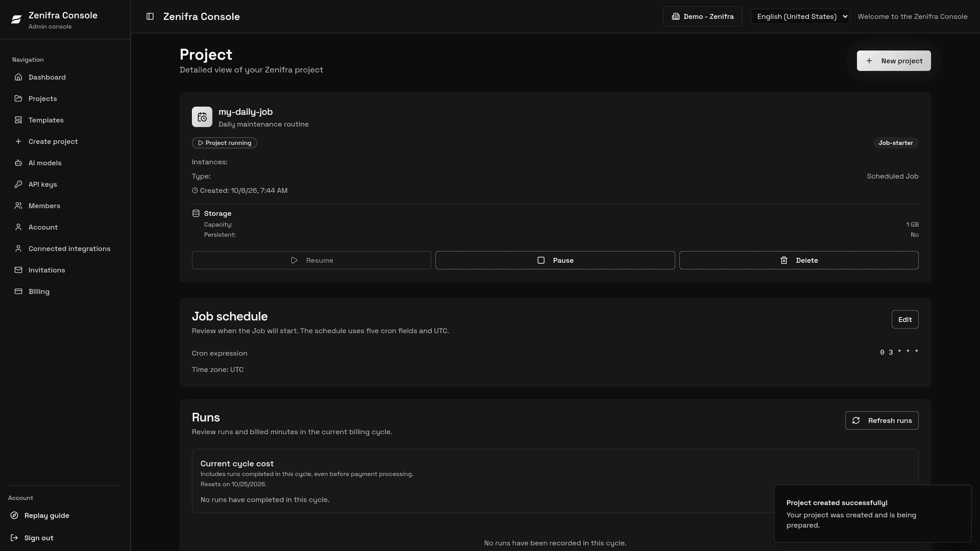Click the Time zone: UTC text
This screenshot has height=551, width=980.
[x=217, y=369]
